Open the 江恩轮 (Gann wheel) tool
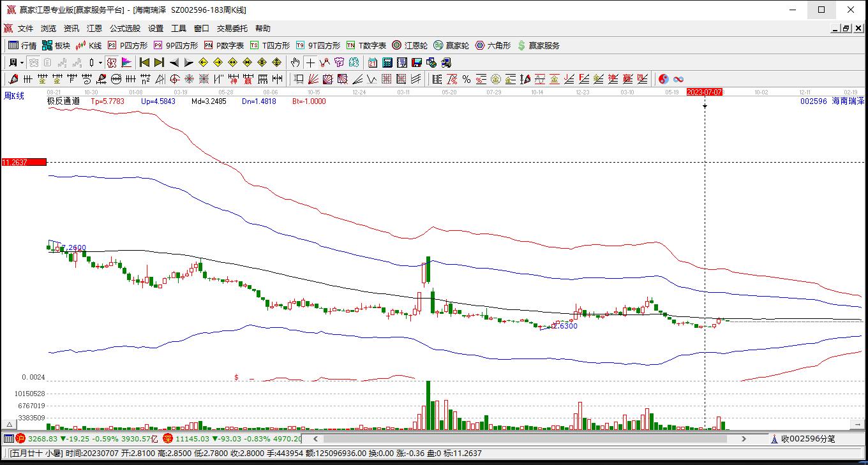This screenshot has height=465, width=868. pyautogui.click(x=409, y=45)
